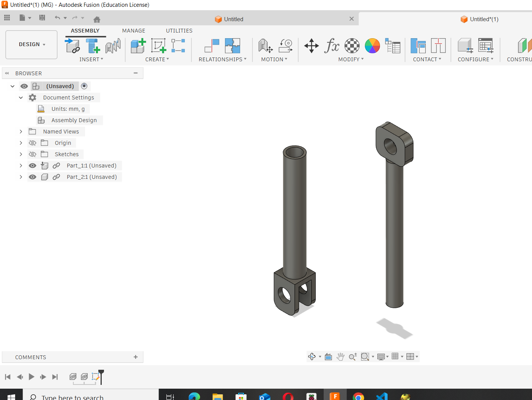The image size is (532, 400).
Task: Click the connected-squares icon in the CREATE group
Action: click(178, 46)
